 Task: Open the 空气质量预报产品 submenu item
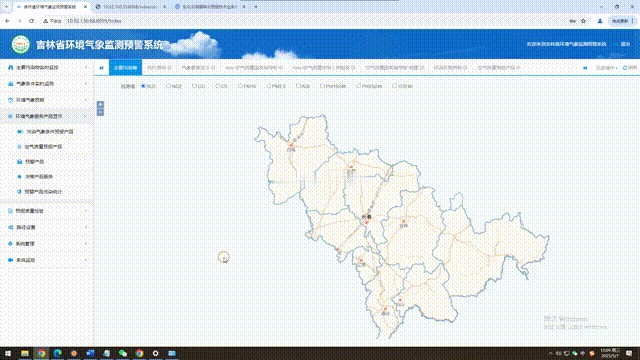(x=43, y=147)
